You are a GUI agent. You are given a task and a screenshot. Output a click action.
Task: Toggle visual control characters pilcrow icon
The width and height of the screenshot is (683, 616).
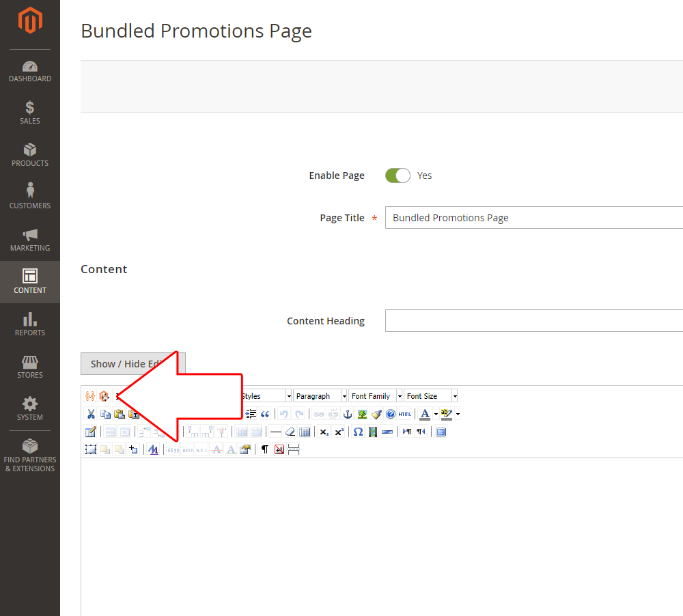265,449
